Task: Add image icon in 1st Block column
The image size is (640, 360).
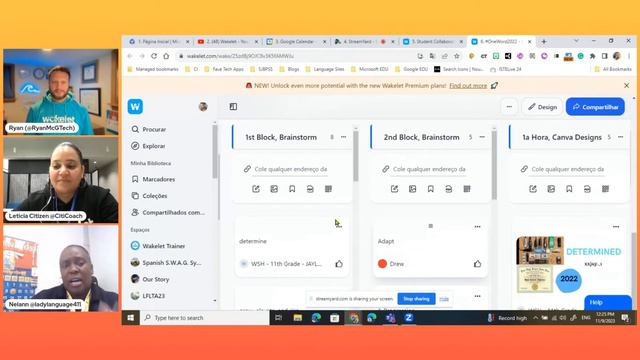Action: (x=274, y=189)
